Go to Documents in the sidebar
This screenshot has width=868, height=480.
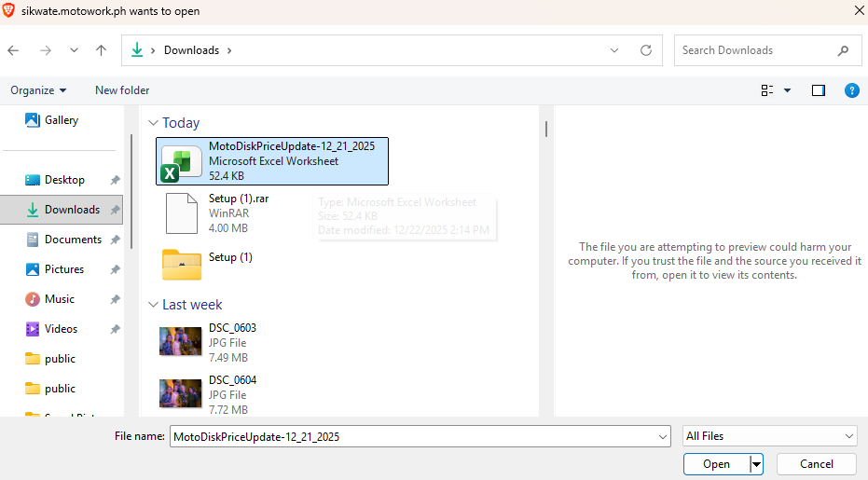coord(73,240)
